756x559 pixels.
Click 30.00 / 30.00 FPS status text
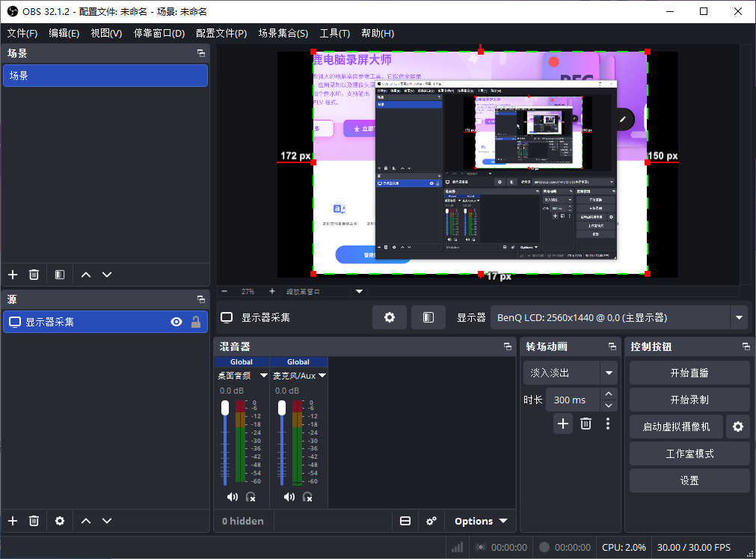pos(694,548)
